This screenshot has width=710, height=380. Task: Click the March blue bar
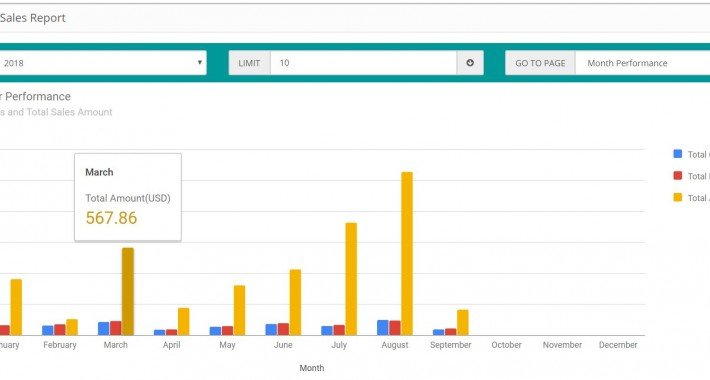pyautogui.click(x=104, y=329)
